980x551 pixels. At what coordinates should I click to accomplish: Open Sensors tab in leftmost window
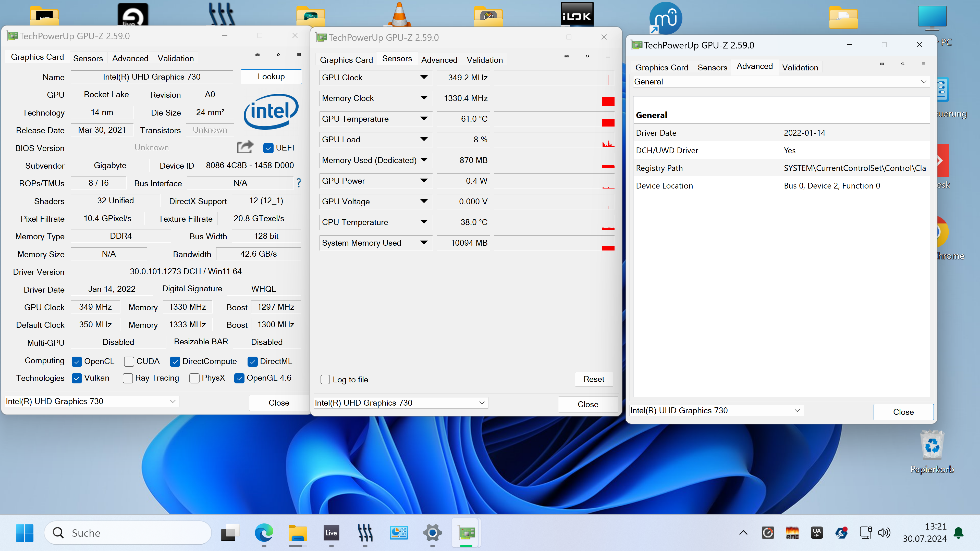[88, 59]
